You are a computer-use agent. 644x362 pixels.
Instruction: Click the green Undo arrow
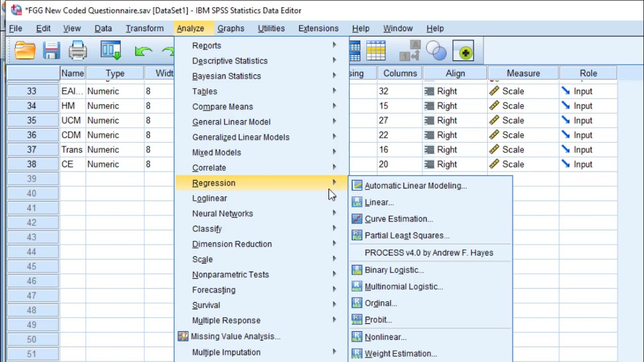pos(143,51)
